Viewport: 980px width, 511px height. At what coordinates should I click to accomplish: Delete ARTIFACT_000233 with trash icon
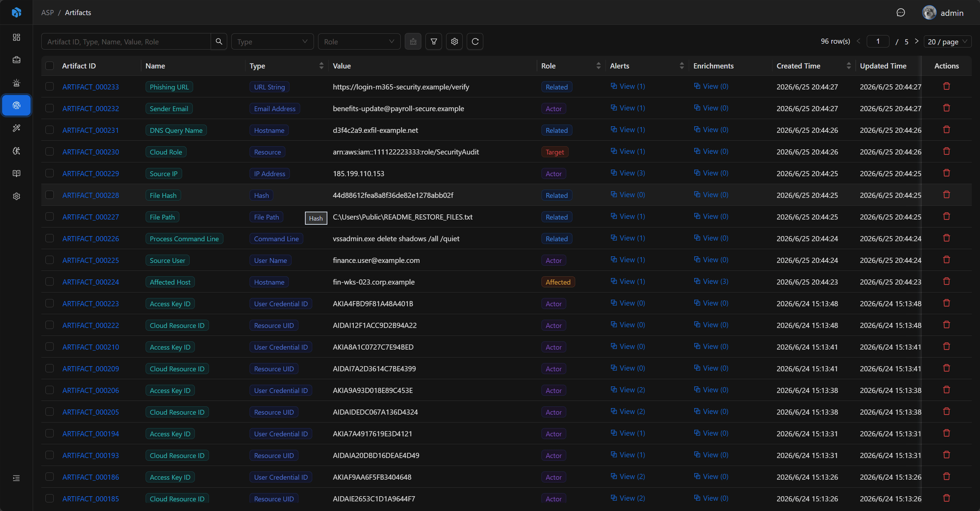coord(947,86)
